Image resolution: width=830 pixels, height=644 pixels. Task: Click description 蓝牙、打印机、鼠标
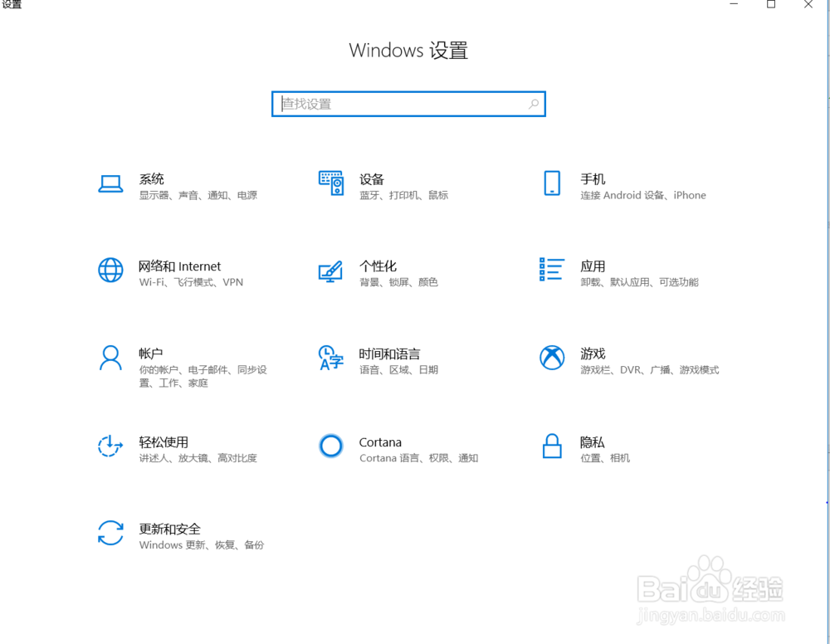click(404, 195)
